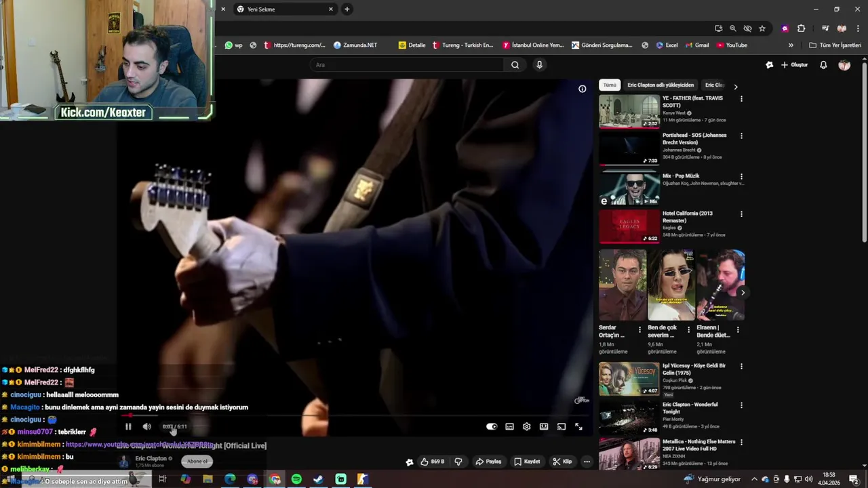The width and height of the screenshot is (868, 488).
Task: Open Eric Clapton channel name
Action: click(151, 458)
